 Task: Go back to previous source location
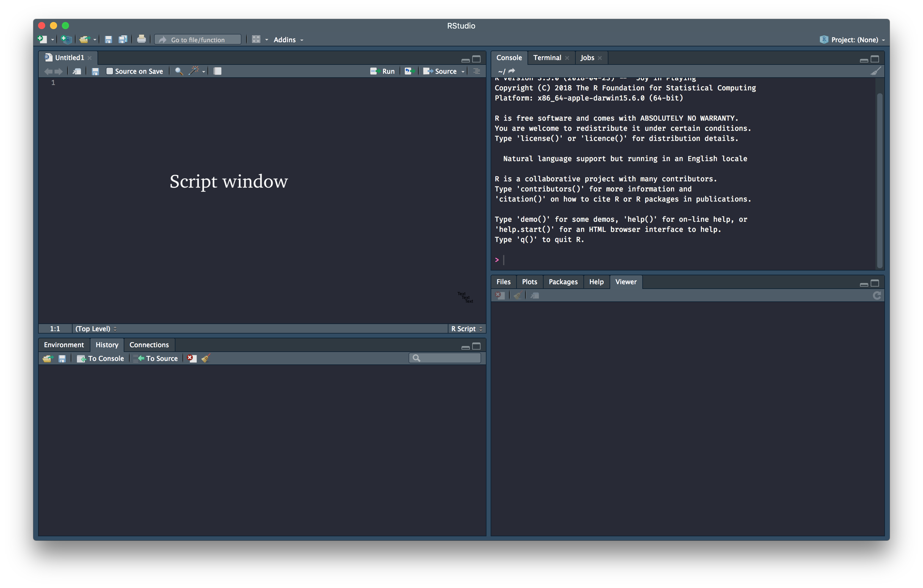coord(48,71)
